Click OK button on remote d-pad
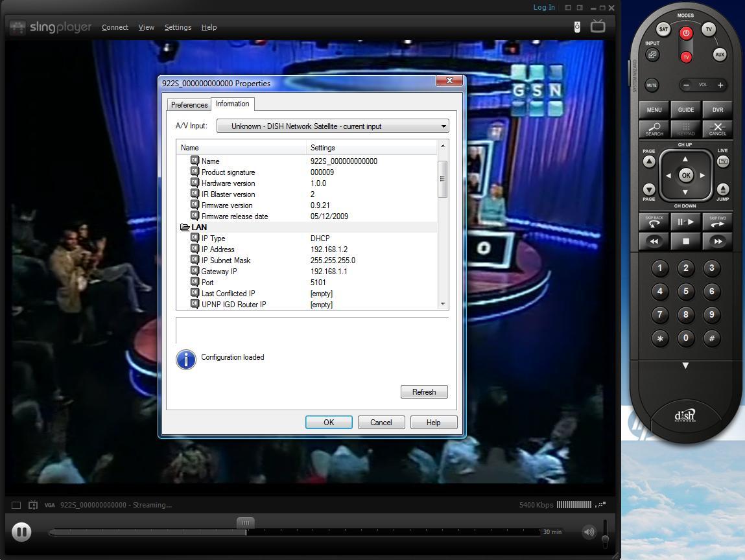The image size is (745, 560). (685, 175)
